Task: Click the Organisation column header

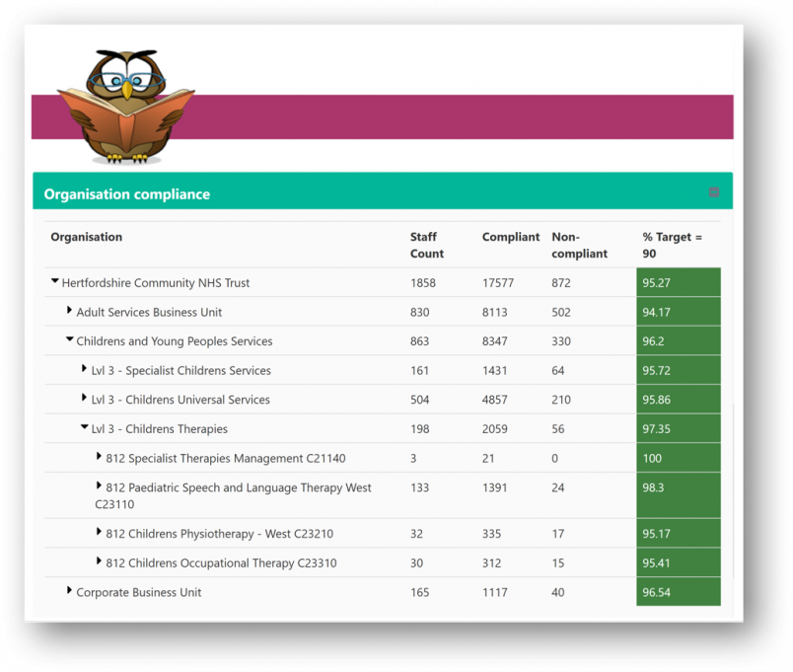Action: click(87, 238)
